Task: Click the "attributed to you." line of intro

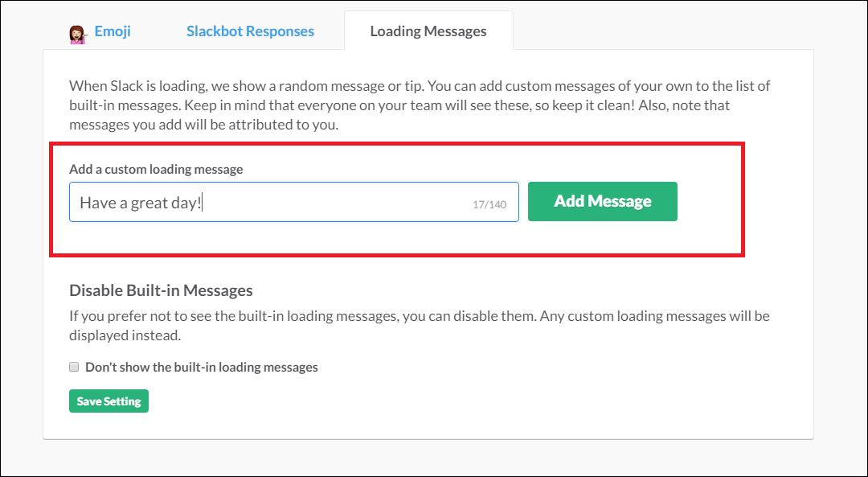Action: 291,125
